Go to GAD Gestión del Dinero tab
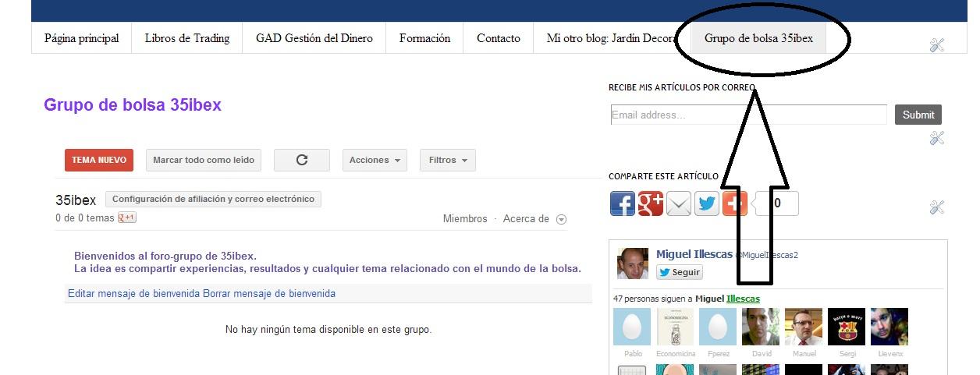Image resolution: width=980 pixels, height=375 pixels. 314,37
